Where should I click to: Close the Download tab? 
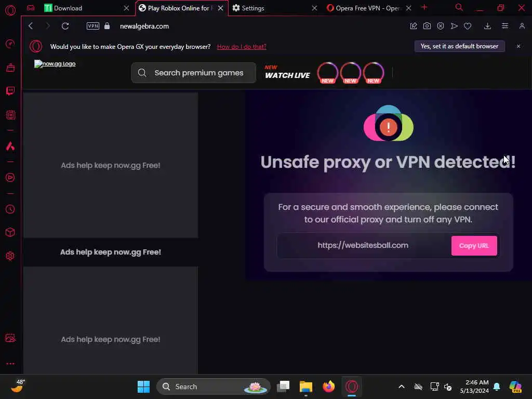pos(126,8)
